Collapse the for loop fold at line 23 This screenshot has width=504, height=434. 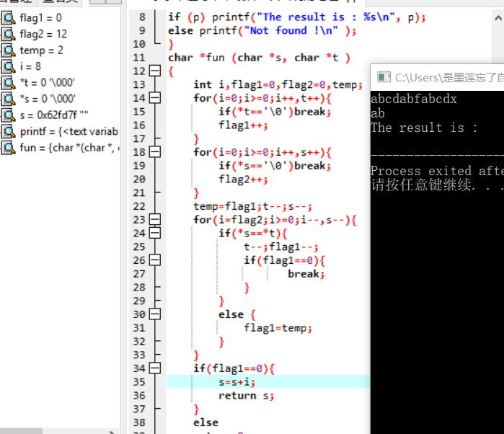pyautogui.click(x=155, y=220)
